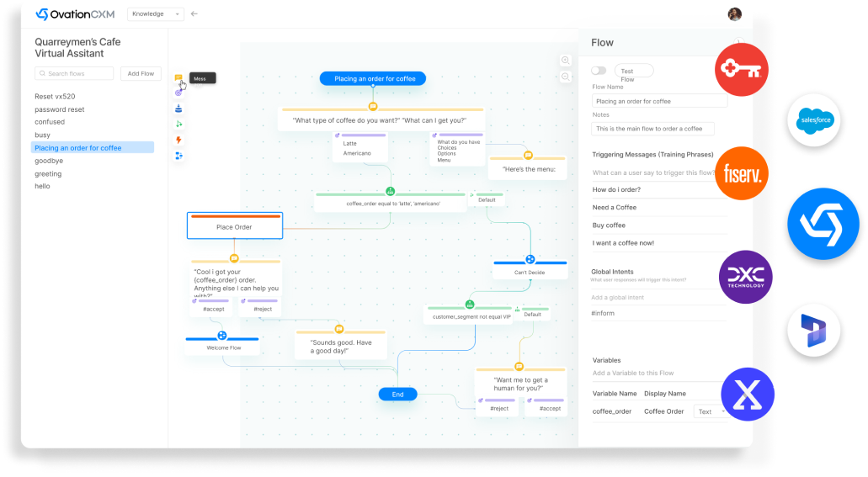This screenshot has height=477, width=868.
Task: Select the blue sub-flow node tool
Action: [178, 156]
